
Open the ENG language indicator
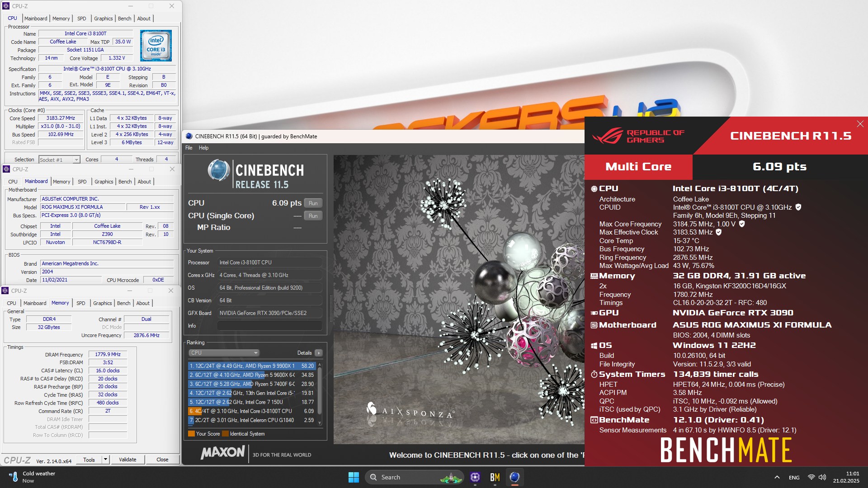pos(794,477)
